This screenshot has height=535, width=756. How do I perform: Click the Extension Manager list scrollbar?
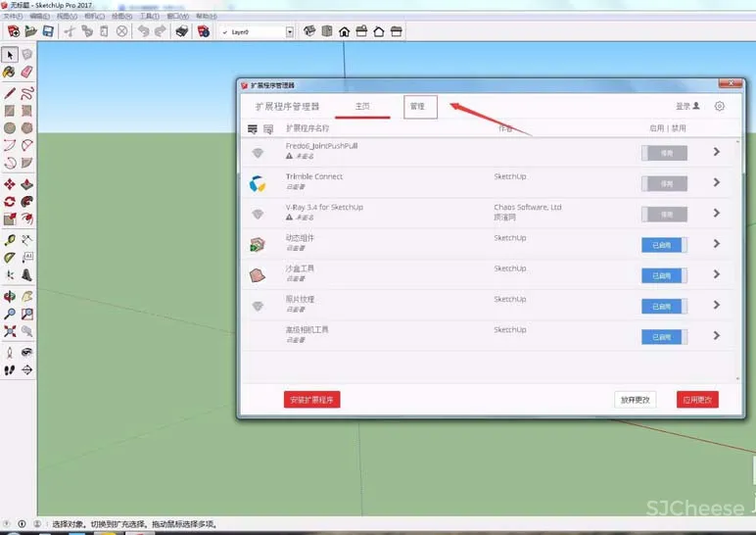pyautogui.click(x=737, y=261)
